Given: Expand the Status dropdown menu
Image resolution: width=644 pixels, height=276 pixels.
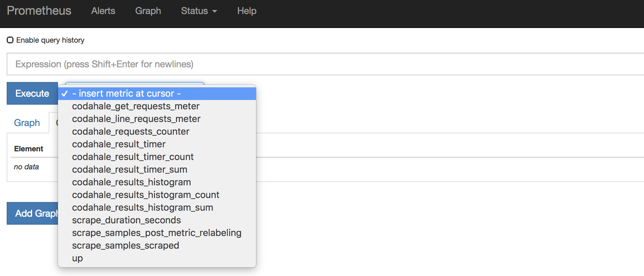Looking at the screenshot, I should pyautogui.click(x=199, y=11).
